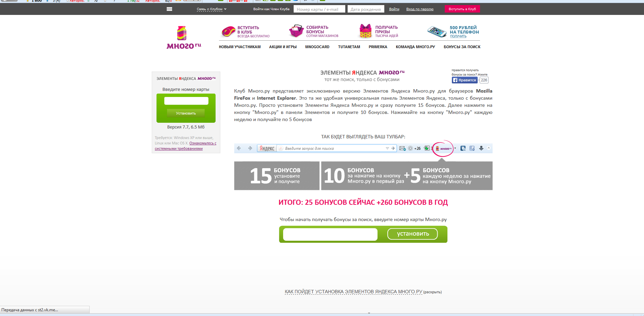The height and width of the screenshot is (316, 644).
Task: Click the Много.ру jar logo
Action: coord(184,37)
